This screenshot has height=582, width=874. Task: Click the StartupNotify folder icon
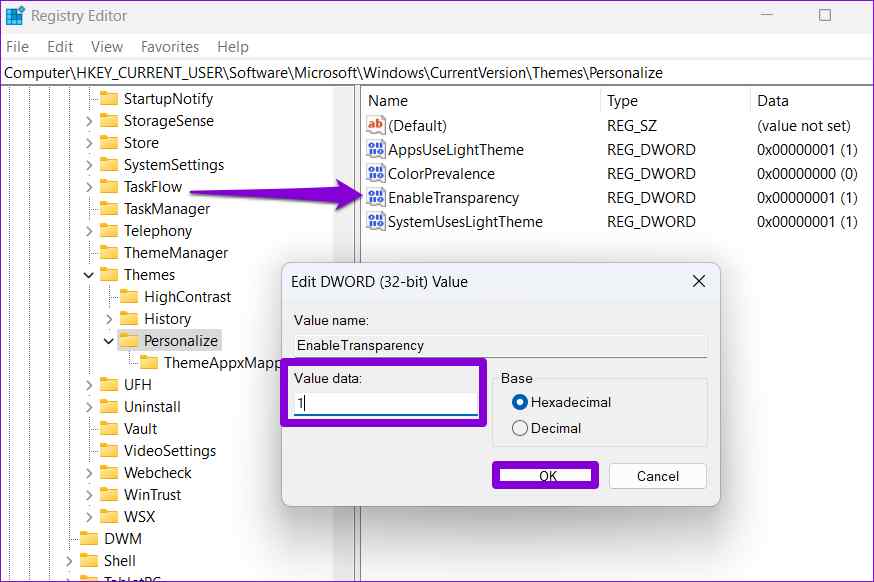[x=109, y=99]
